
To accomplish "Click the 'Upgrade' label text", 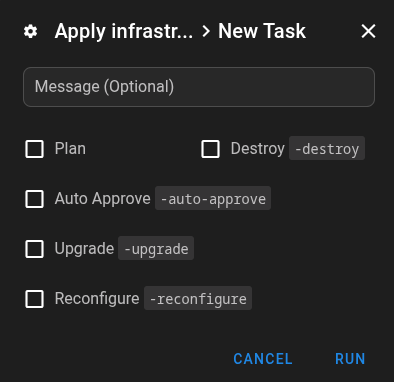I will pos(84,249).
